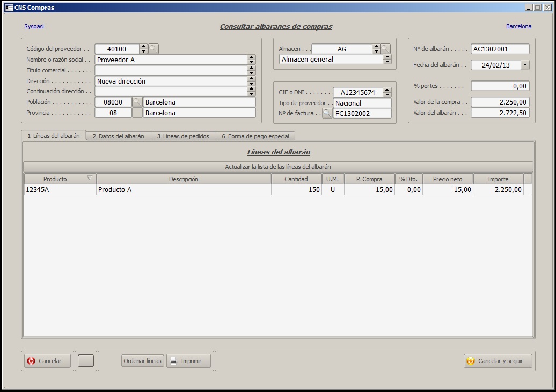This screenshot has width=556, height=392.
Task: Click the Precio neto column header
Action: click(448, 179)
